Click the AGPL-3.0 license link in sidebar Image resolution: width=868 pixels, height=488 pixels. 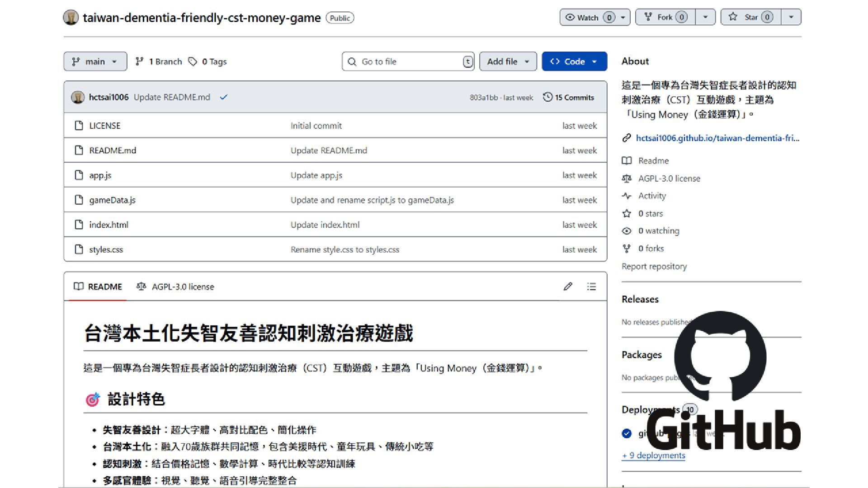point(669,178)
